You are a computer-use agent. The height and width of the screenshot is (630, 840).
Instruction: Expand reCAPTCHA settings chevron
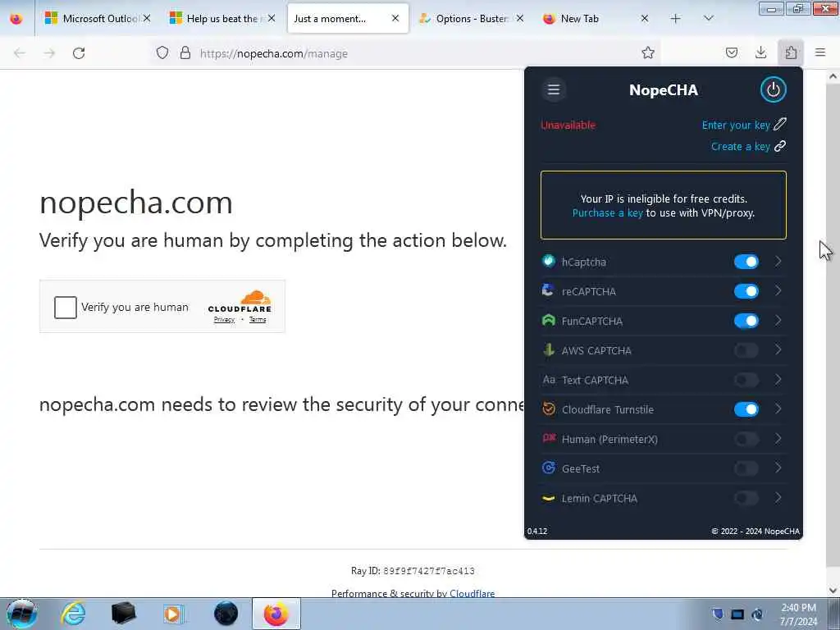(x=778, y=290)
